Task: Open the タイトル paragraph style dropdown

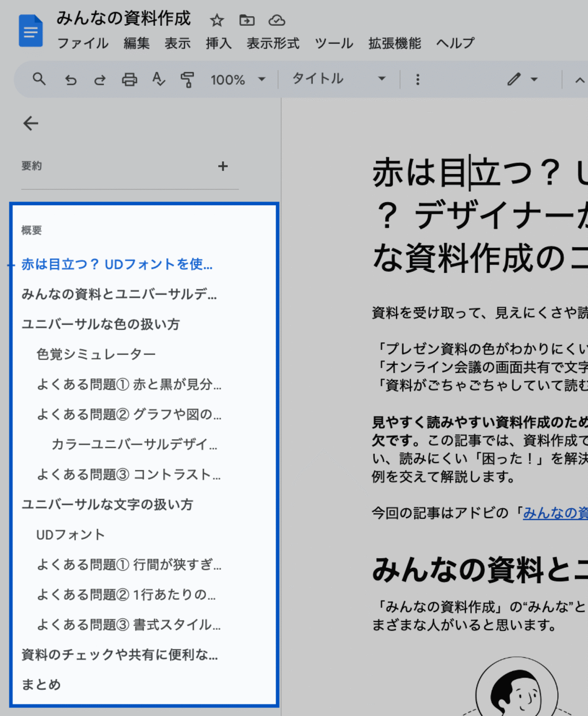Action: (339, 79)
